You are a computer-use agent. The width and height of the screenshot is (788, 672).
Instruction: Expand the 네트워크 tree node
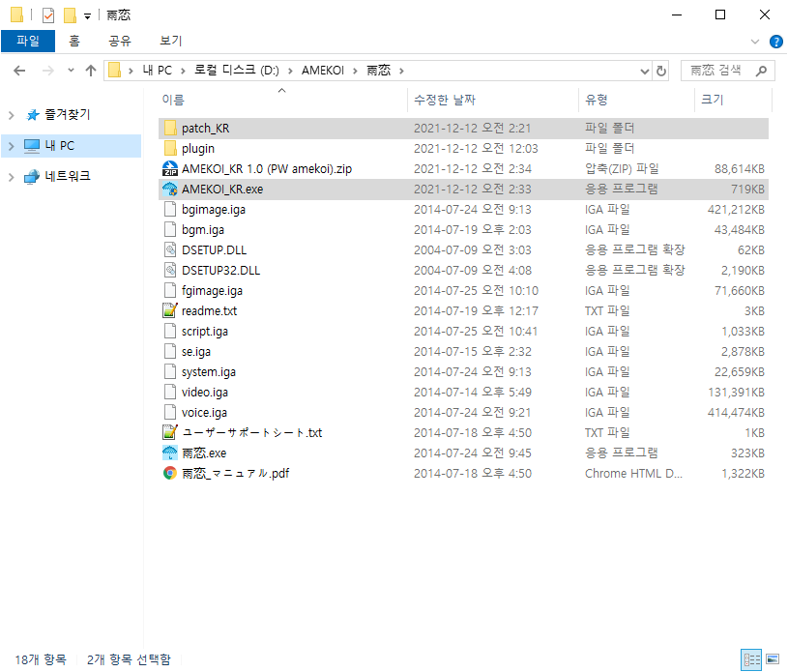pyautogui.click(x=11, y=177)
